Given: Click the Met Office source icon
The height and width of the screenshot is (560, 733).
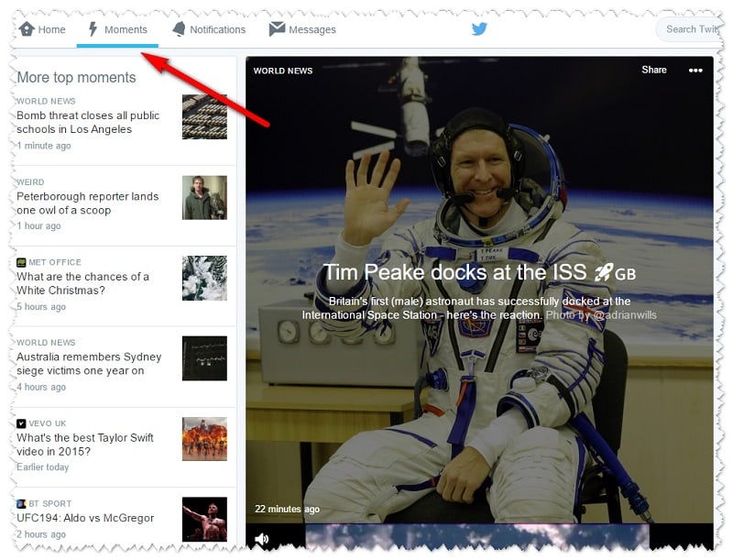Looking at the screenshot, I should coord(21,262).
